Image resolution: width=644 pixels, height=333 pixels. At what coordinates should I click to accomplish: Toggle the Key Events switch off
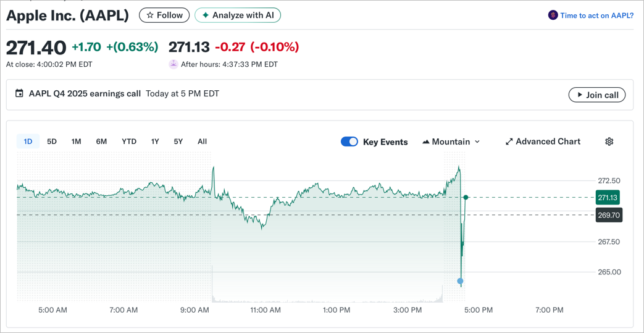tap(349, 141)
